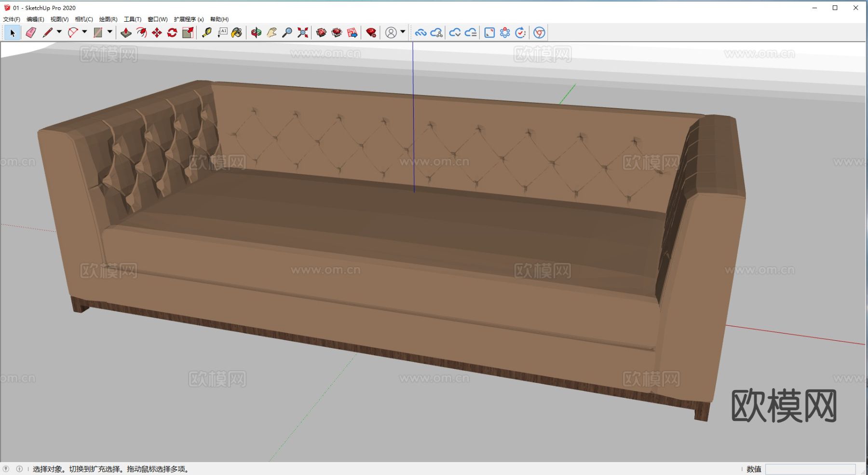Activate the Orbit tool
The image size is (868, 475).
pos(256,32)
